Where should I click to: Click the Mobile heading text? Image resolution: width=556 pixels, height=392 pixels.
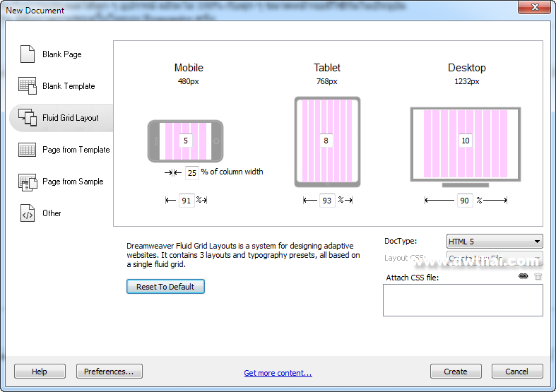tap(189, 68)
